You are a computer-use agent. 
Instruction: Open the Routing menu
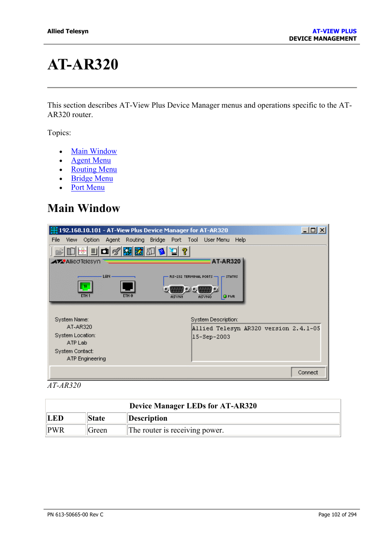135,240
